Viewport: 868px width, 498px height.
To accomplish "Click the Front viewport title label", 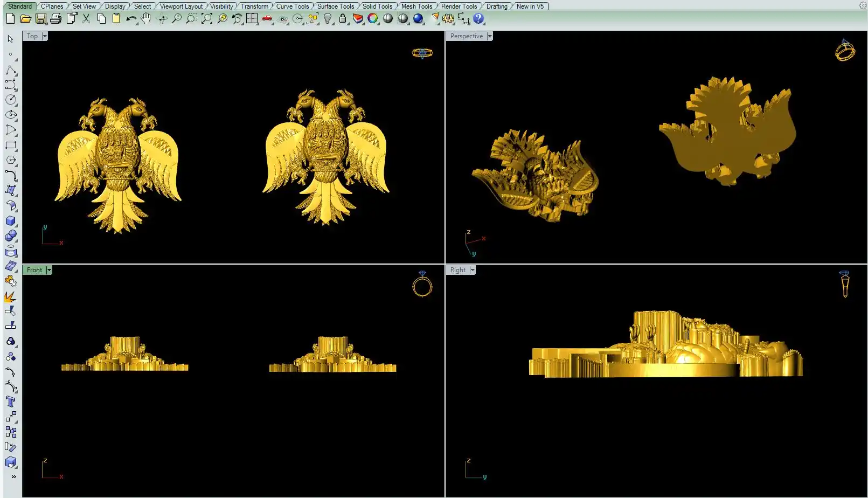I will point(34,270).
